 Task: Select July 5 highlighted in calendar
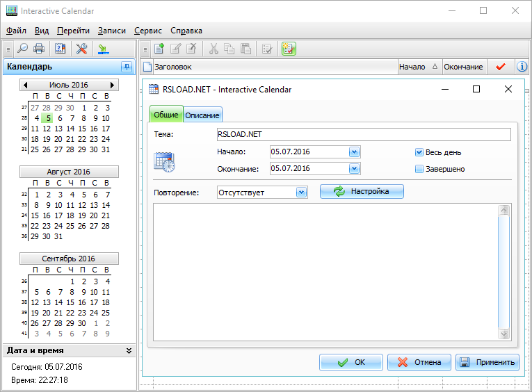(x=48, y=118)
